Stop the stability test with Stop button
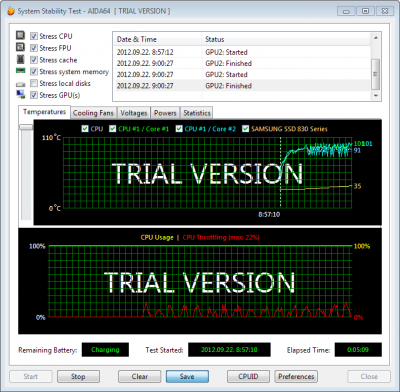Image resolution: width=400 pixels, height=392 pixels. 78,377
